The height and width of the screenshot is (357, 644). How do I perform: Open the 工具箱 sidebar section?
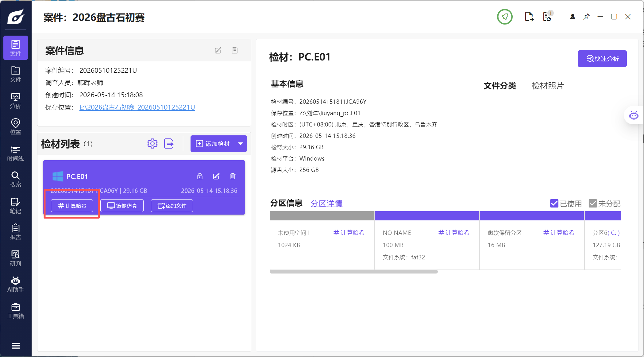pyautogui.click(x=16, y=311)
